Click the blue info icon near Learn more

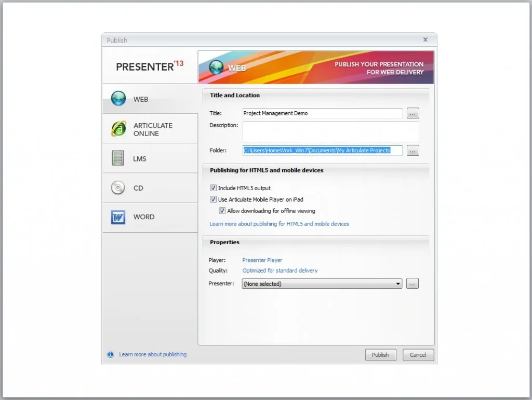111,354
